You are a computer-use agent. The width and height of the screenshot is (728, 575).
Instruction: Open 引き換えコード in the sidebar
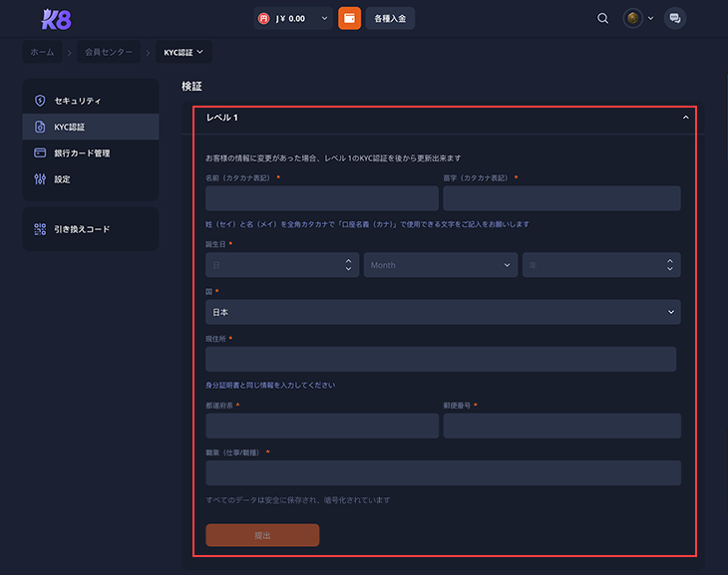(x=91, y=229)
